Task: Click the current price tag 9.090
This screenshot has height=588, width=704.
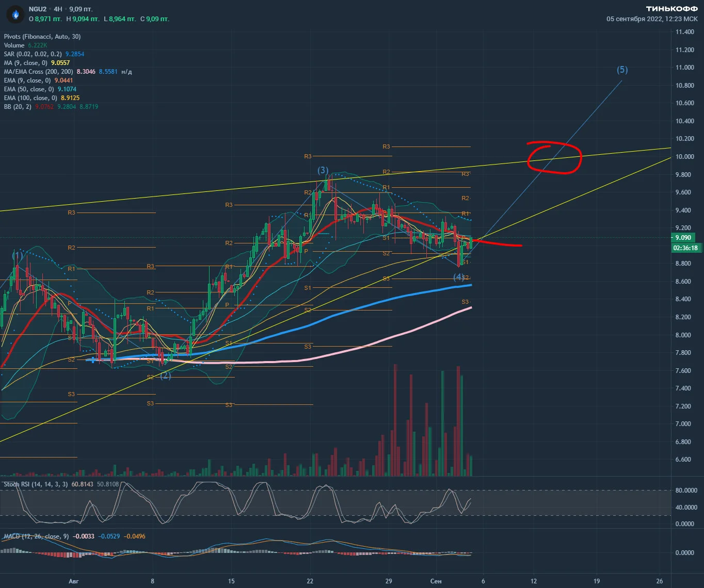Action: 682,238
